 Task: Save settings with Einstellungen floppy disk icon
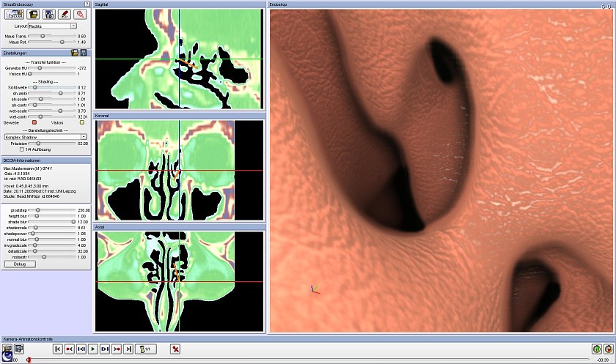tap(84, 53)
